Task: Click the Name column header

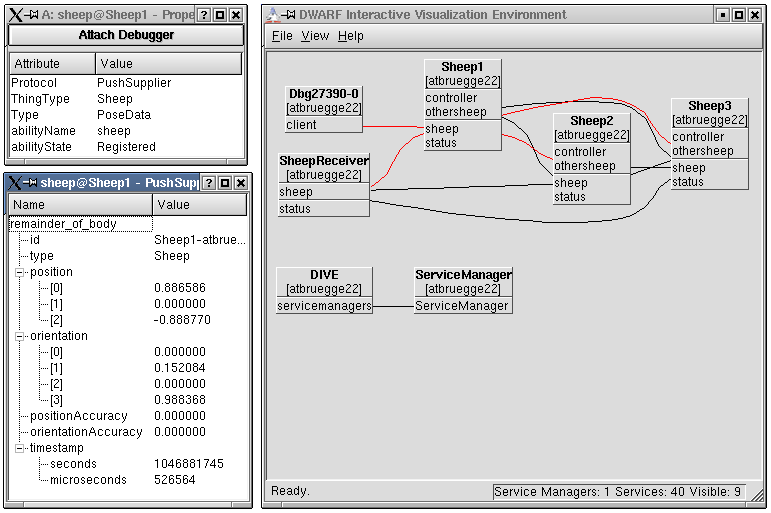Action: pyautogui.click(x=81, y=205)
